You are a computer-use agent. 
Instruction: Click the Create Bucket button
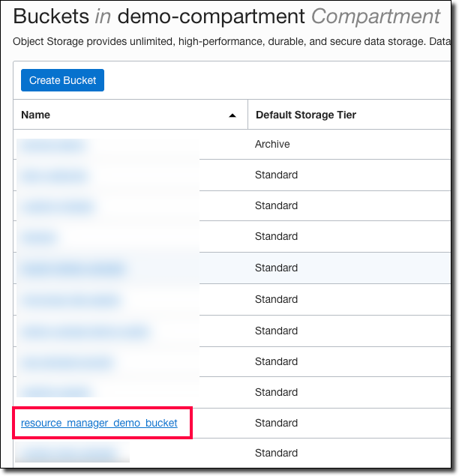coord(63,80)
